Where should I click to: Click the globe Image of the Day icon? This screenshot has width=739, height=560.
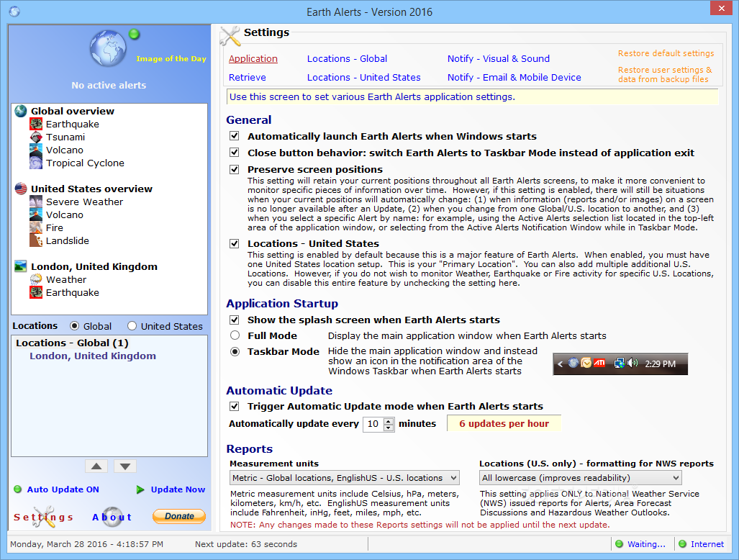click(108, 48)
